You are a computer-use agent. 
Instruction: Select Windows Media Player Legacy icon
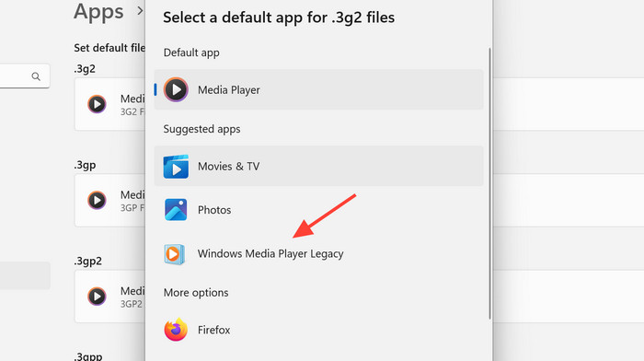(174, 254)
